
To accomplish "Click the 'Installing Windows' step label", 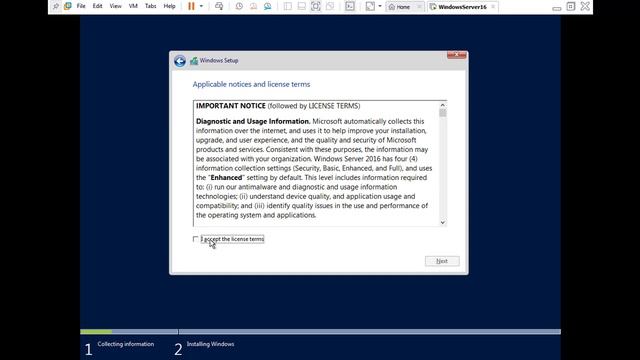I will coord(210,344).
